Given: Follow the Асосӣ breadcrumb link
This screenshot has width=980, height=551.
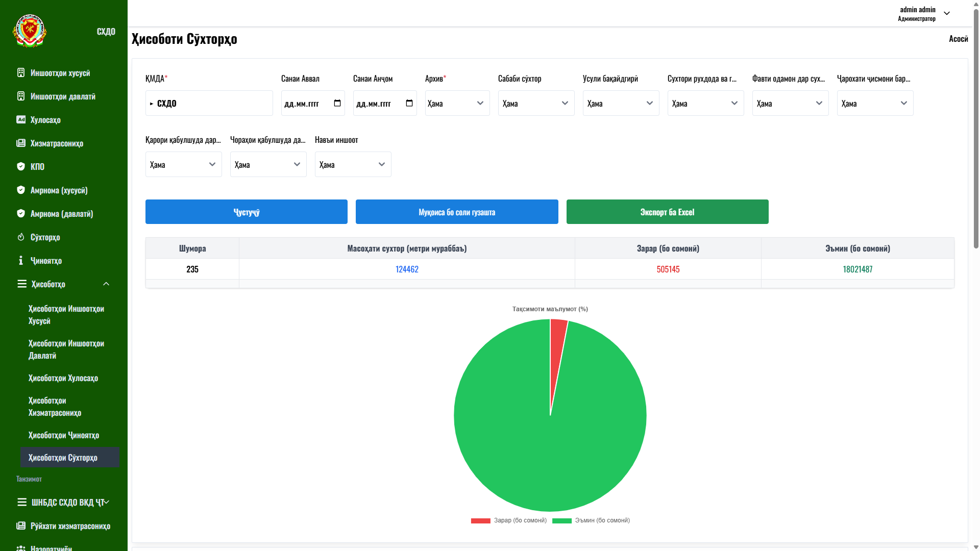Looking at the screenshot, I should point(958,39).
